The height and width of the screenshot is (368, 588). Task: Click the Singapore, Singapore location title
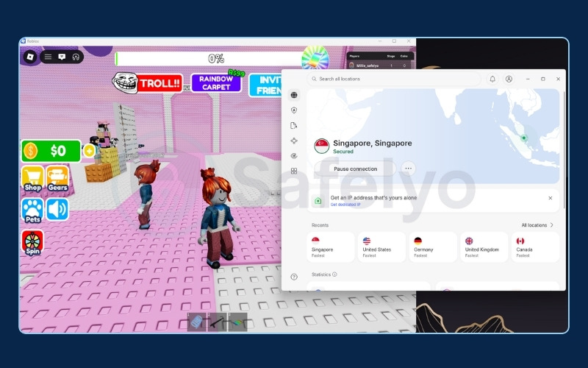point(373,143)
